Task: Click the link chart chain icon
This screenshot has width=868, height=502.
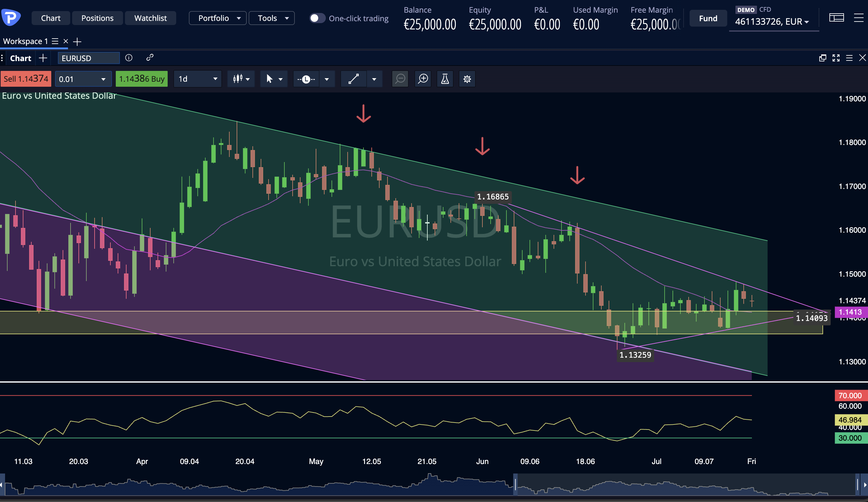Action: pyautogui.click(x=150, y=58)
